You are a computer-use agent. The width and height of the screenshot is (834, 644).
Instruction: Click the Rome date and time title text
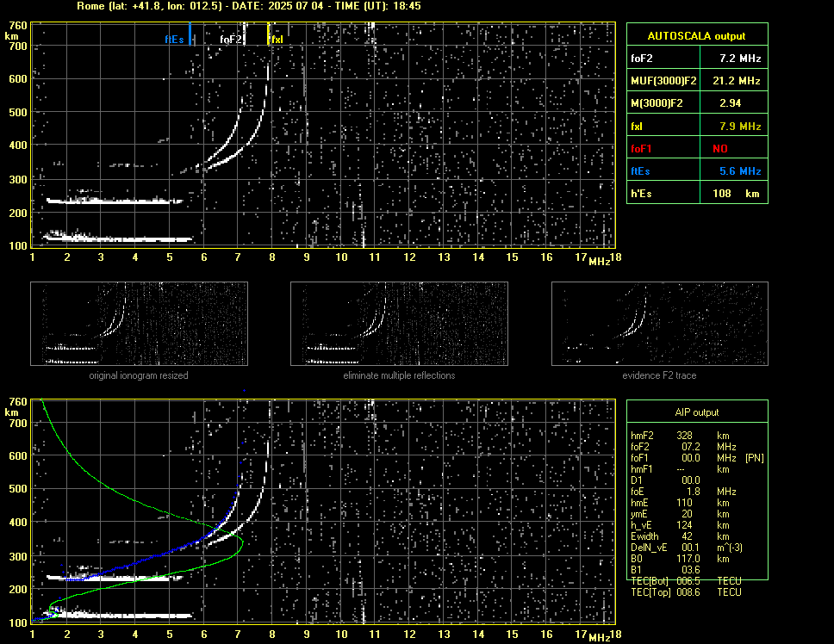pos(249,6)
